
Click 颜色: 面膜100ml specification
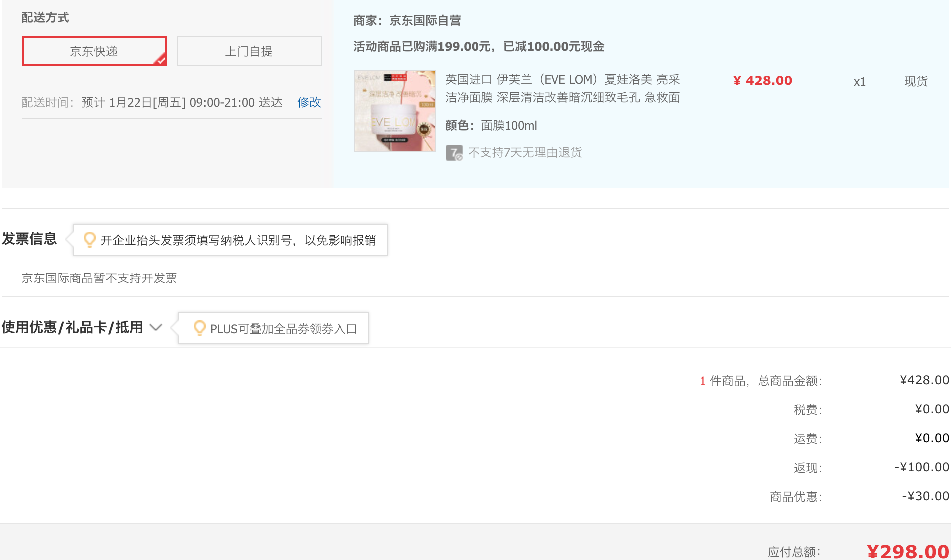pyautogui.click(x=491, y=125)
